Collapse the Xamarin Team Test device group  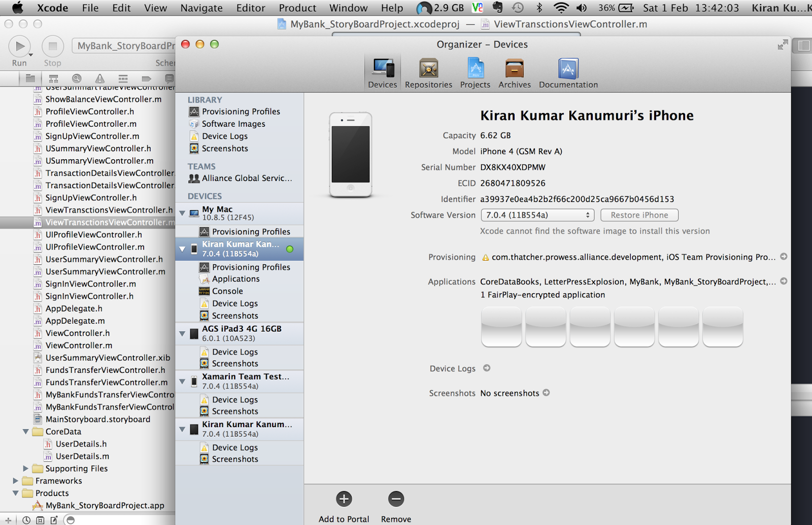(x=182, y=381)
